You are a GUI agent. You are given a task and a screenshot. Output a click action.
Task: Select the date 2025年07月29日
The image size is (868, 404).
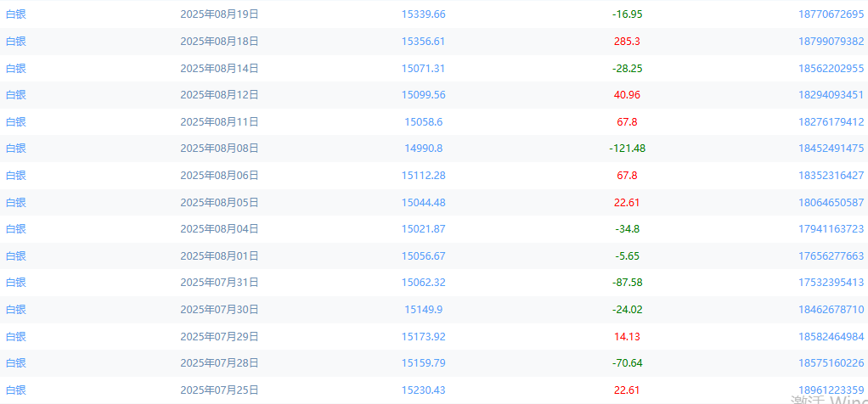pos(219,336)
